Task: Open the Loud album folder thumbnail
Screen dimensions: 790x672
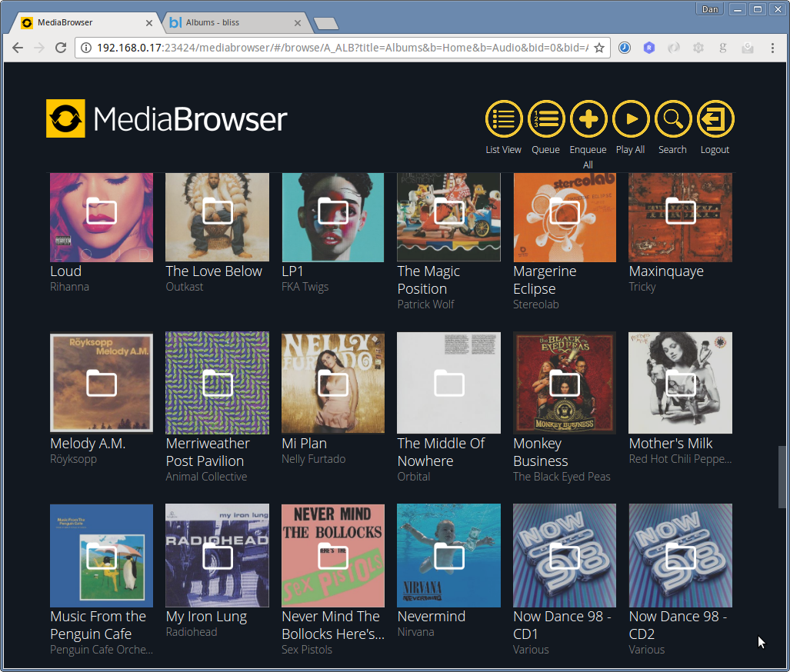Action: click(x=102, y=217)
